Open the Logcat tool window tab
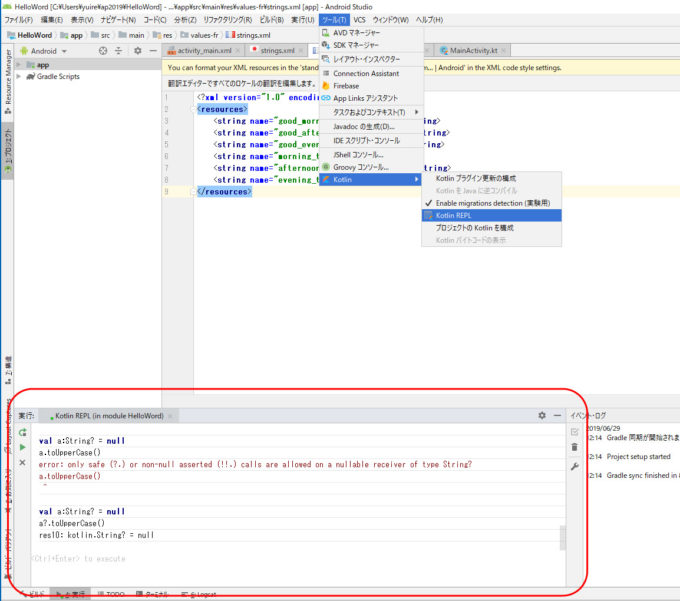The width and height of the screenshot is (680, 601). (x=199, y=594)
